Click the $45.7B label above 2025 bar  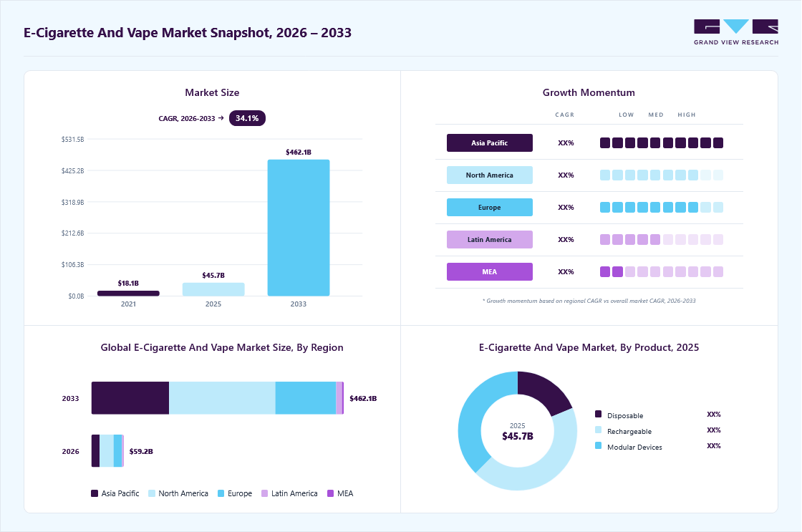213,275
